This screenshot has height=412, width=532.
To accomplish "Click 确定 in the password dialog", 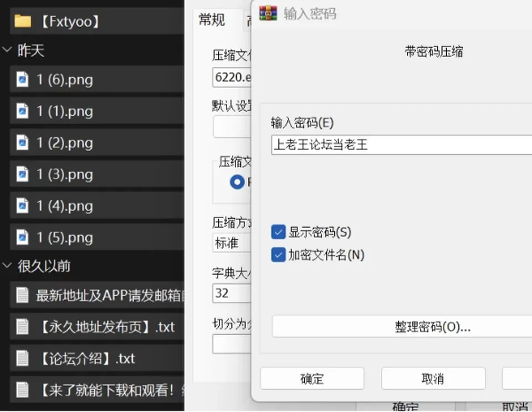I will tap(312, 378).
